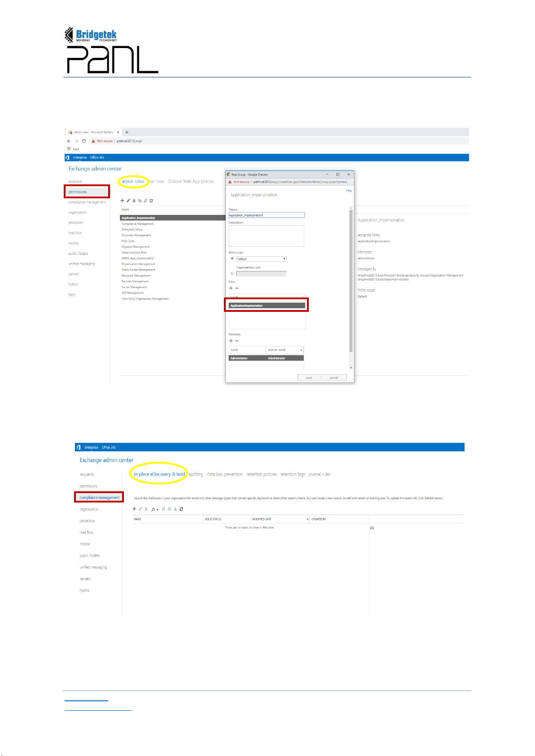Click the browser back arrow
The width and height of the screenshot is (535, 756).
(x=69, y=141)
